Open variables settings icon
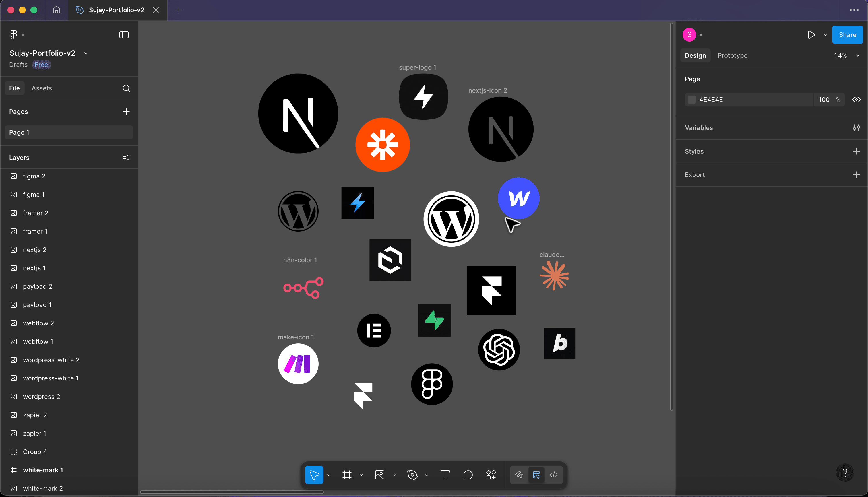Image resolution: width=868 pixels, height=497 pixels. pyautogui.click(x=856, y=128)
